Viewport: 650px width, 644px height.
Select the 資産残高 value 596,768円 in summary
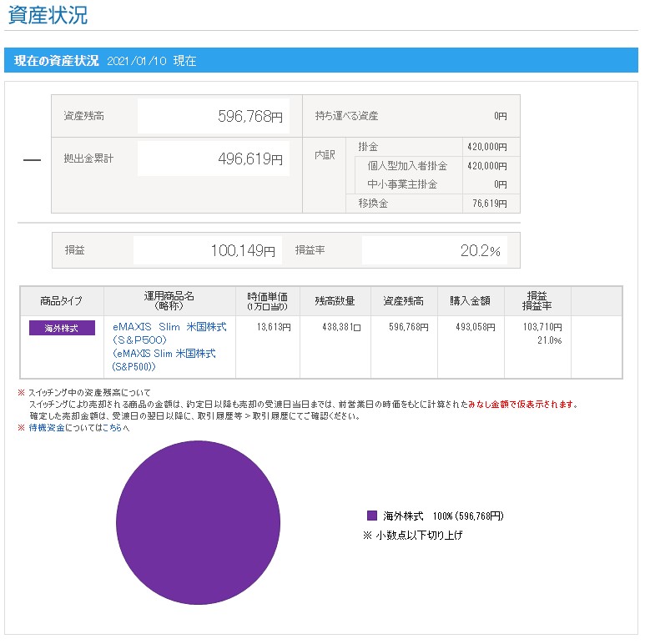tap(250, 116)
